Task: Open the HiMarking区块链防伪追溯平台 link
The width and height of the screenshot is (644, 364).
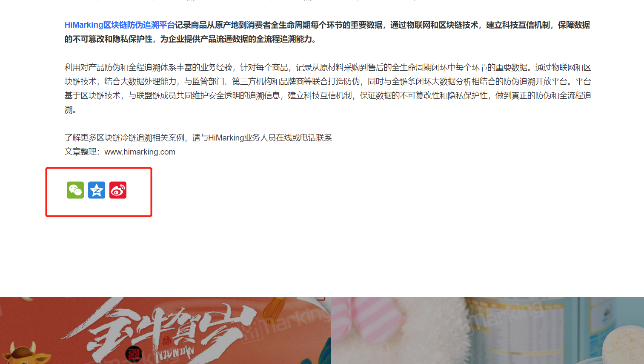Action: click(120, 25)
